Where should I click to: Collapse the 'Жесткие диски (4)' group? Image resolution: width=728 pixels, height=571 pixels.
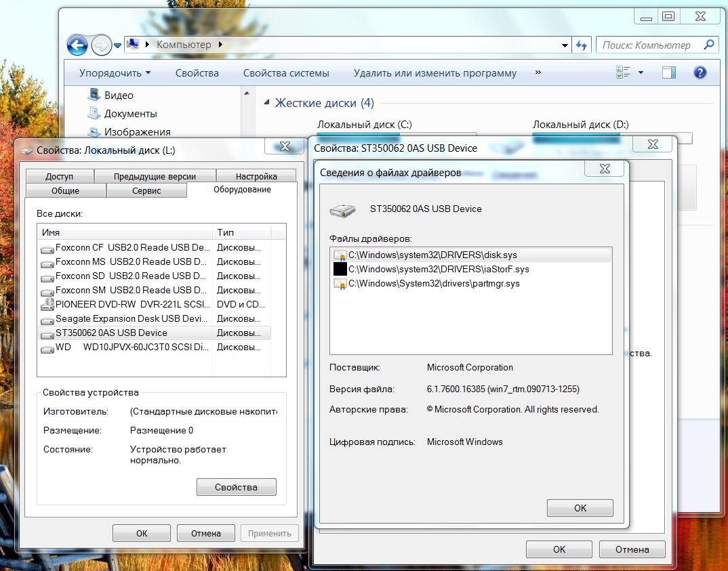point(267,102)
